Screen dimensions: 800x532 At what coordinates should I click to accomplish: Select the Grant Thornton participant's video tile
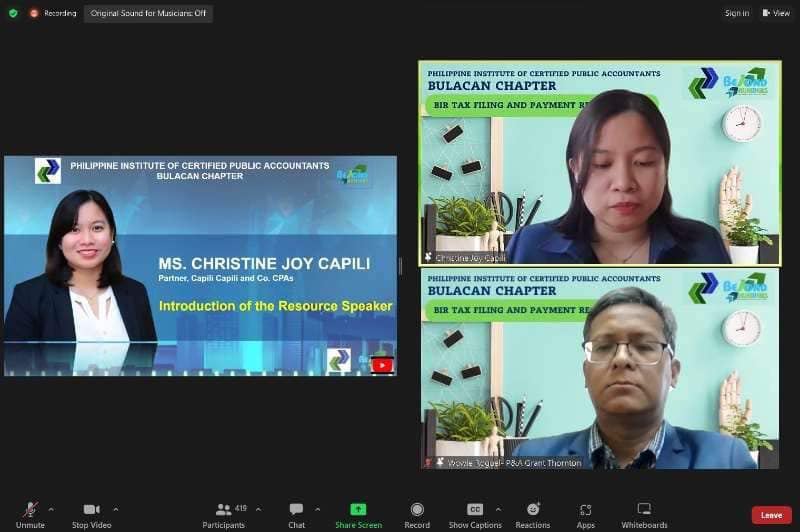click(x=600, y=369)
